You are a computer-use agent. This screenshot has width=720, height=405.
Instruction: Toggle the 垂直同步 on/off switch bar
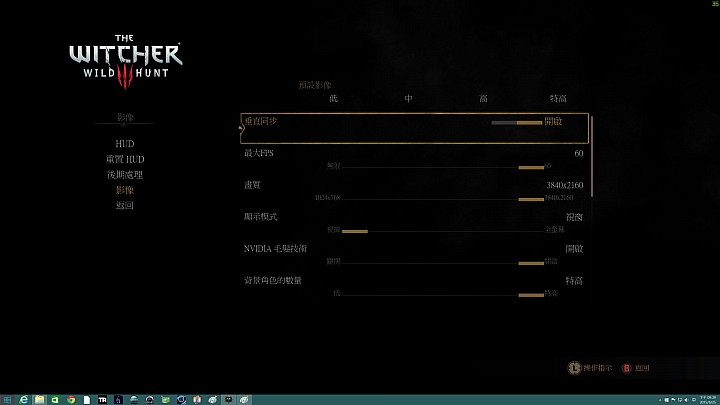[x=517, y=123]
